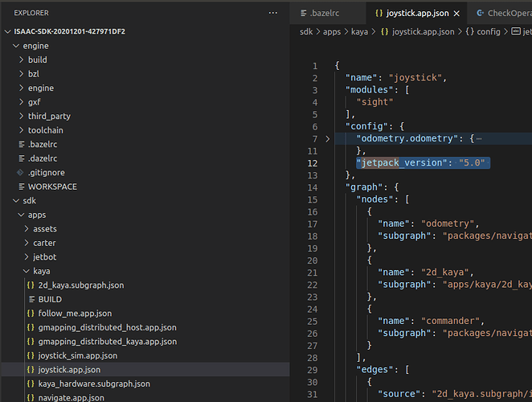This screenshot has height=402, width=532.
Task: Click the sdk breadcrumb segment
Action: point(306,32)
